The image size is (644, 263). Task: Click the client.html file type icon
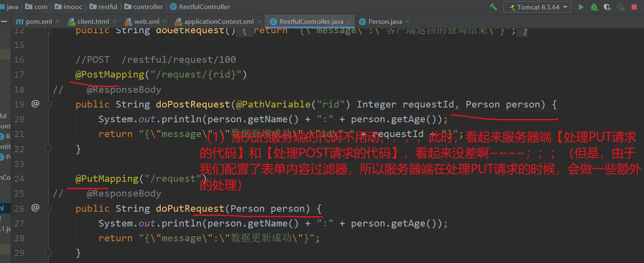[x=72, y=21]
